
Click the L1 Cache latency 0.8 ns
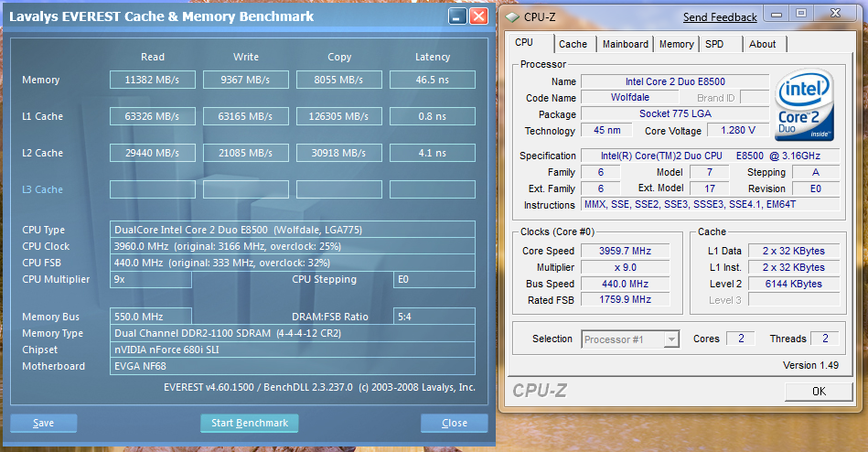click(433, 116)
